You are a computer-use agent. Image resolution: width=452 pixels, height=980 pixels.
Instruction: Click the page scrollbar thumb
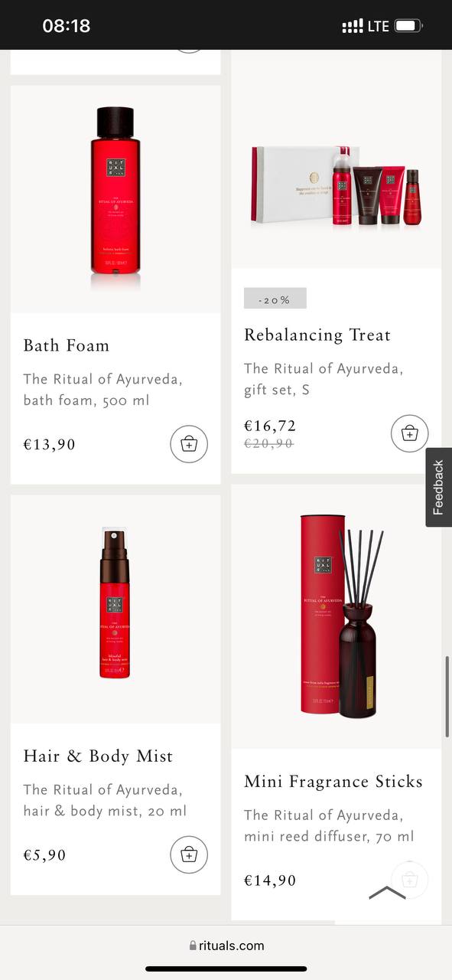[447, 697]
